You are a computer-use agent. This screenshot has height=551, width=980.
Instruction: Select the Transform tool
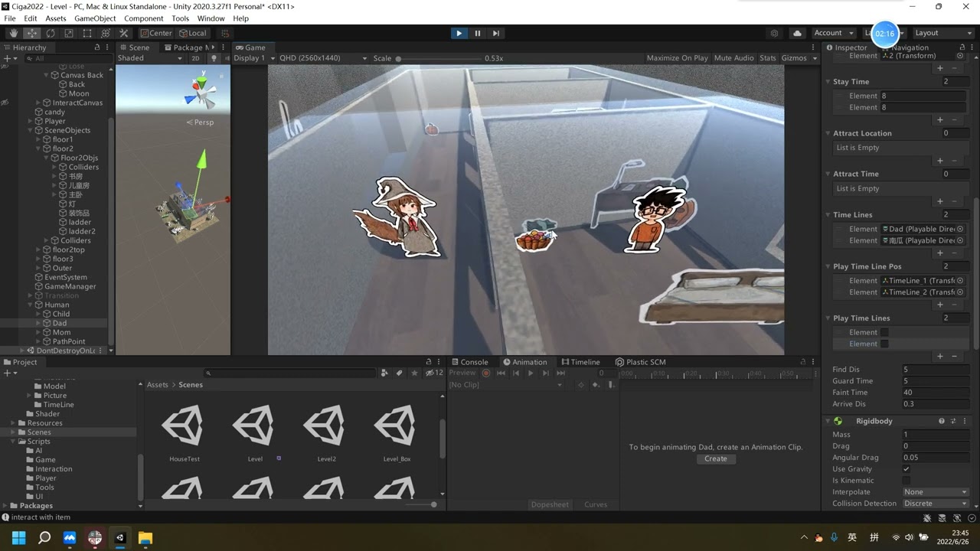pos(105,33)
